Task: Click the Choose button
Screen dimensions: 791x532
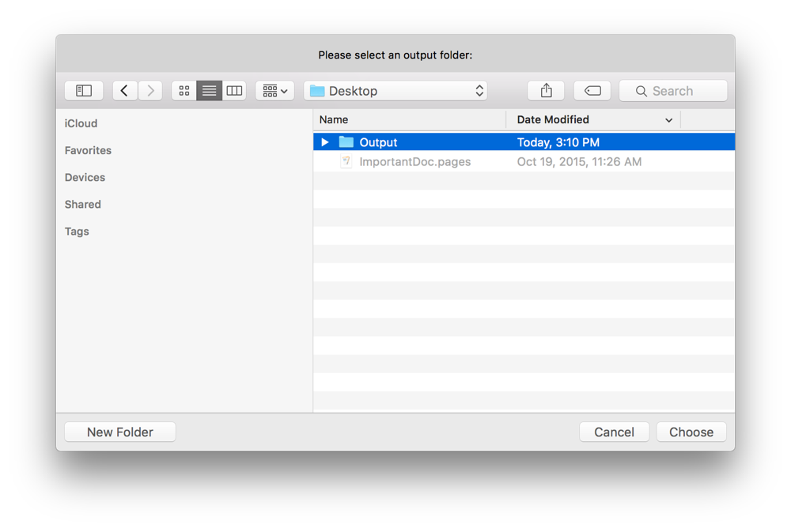Action: point(691,432)
